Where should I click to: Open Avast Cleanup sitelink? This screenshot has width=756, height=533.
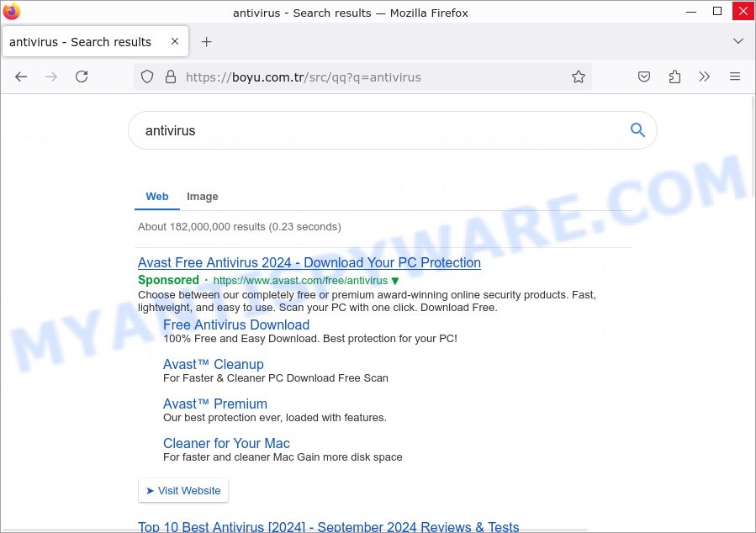[214, 364]
